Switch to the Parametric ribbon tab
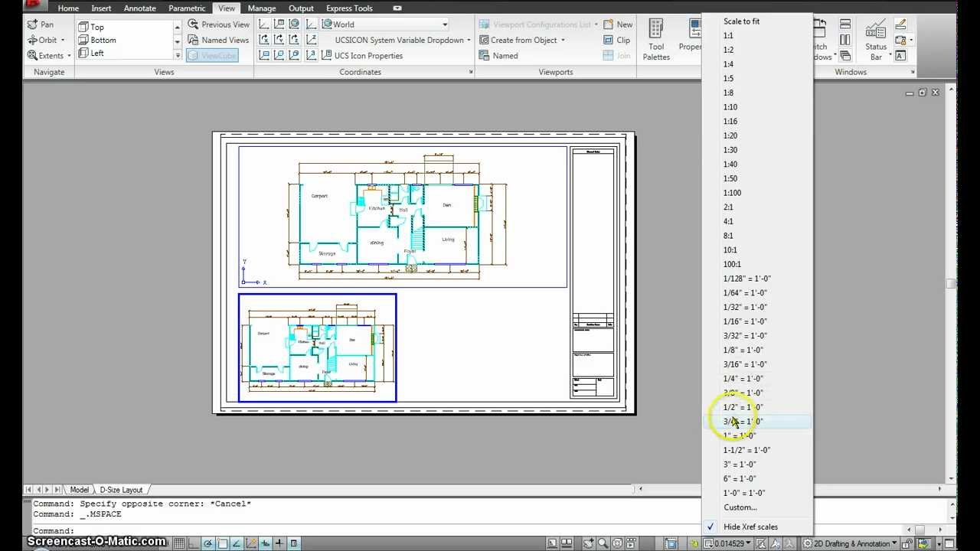 187,8
